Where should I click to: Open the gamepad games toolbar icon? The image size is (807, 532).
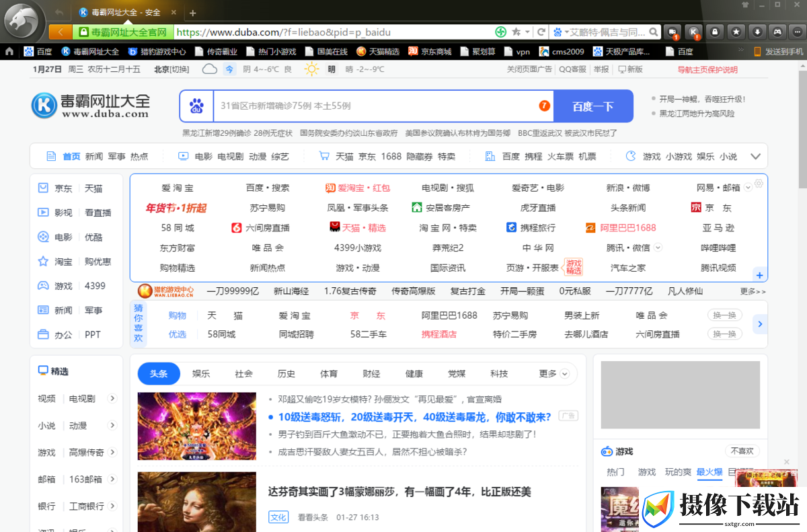(x=777, y=32)
